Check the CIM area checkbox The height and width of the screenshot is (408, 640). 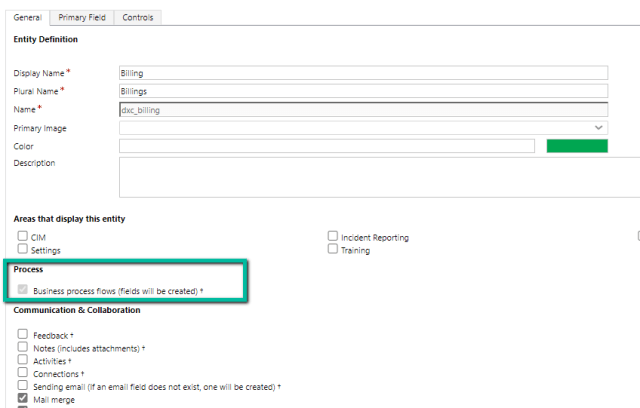click(23, 237)
